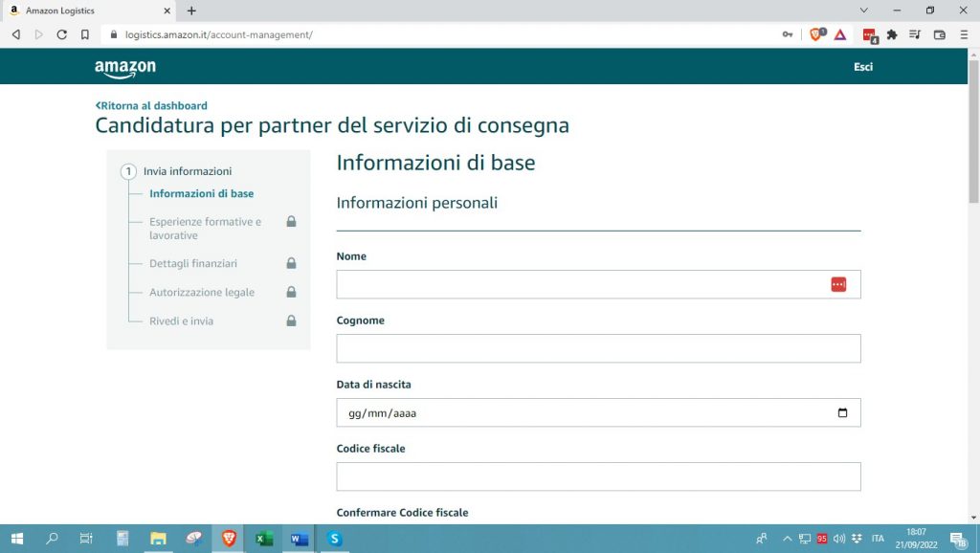Open the Brave Wallet icon
This screenshot has height=553, width=980.
point(942,33)
